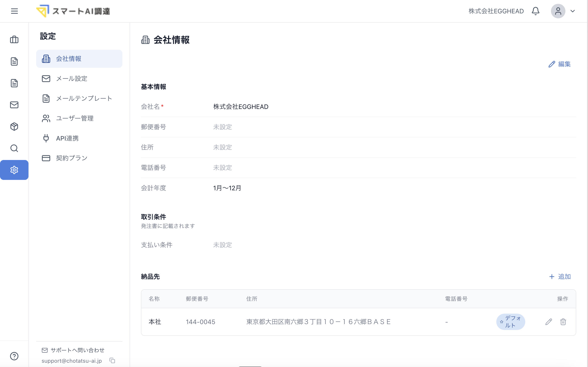Click address 東京都大田区南六郷 cell
This screenshot has height=367, width=588.
point(319,322)
